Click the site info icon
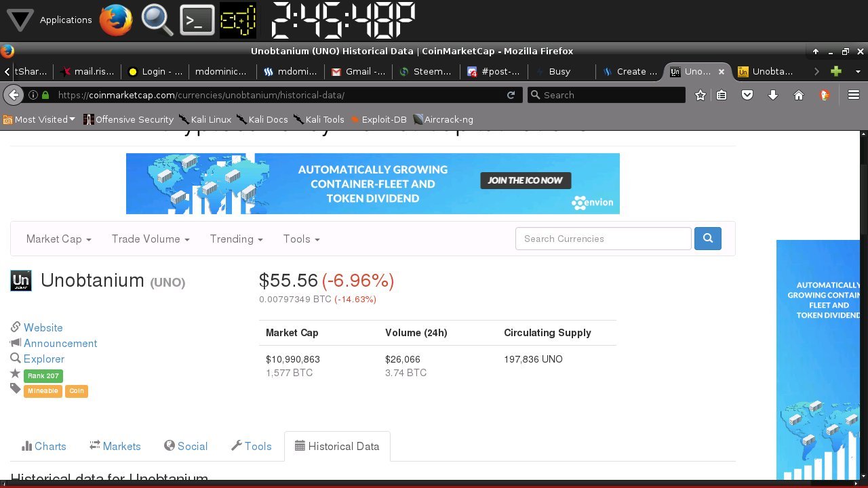The image size is (868, 488). (x=33, y=95)
